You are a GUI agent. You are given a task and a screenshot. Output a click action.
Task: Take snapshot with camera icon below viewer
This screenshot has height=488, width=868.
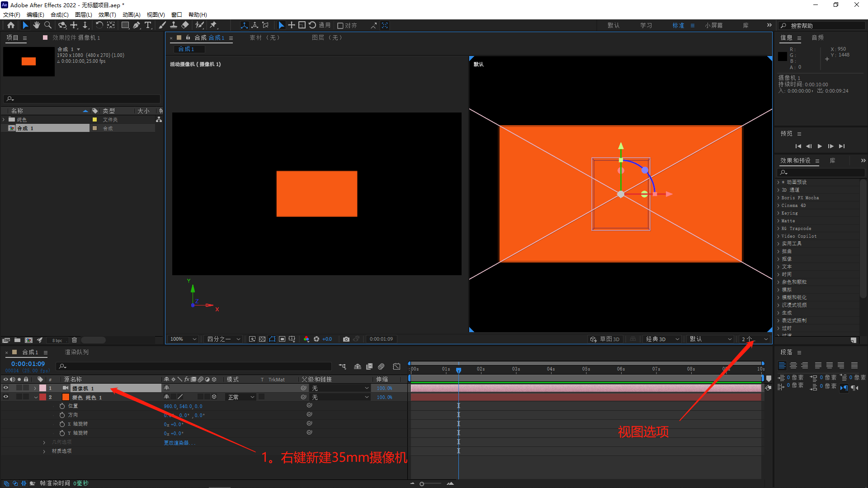point(346,339)
